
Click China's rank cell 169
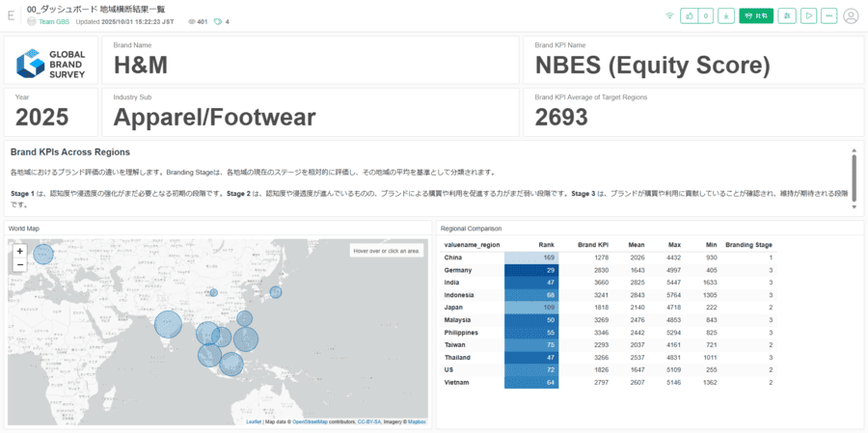(531, 257)
